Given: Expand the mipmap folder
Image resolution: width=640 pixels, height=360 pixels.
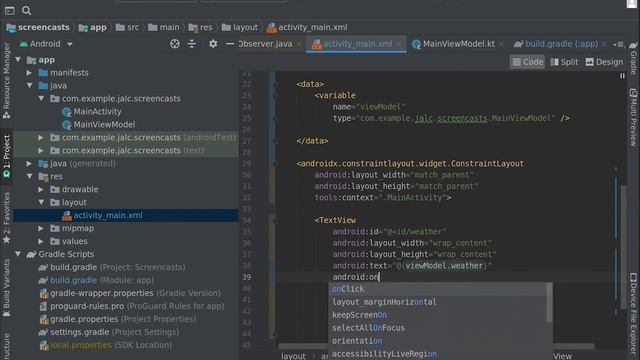Looking at the screenshot, I should (x=41, y=228).
